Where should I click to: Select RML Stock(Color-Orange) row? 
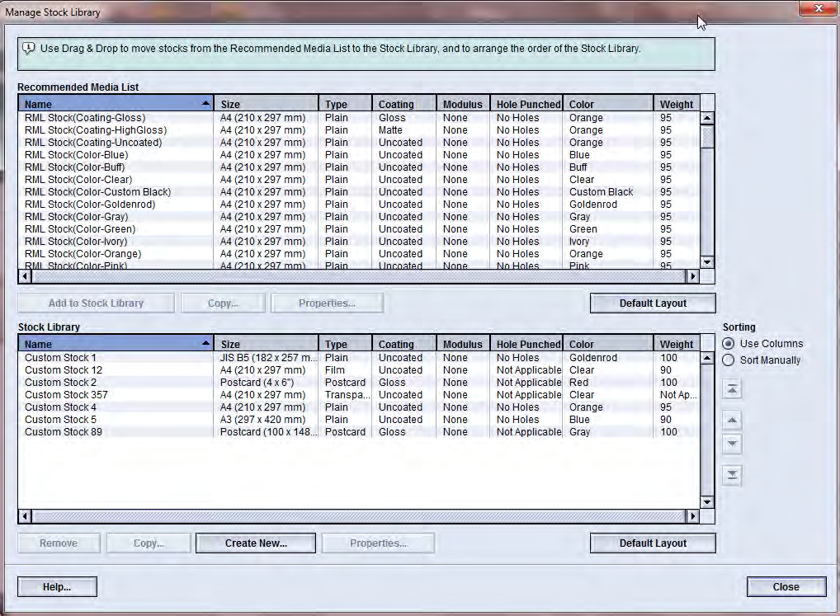(x=359, y=253)
